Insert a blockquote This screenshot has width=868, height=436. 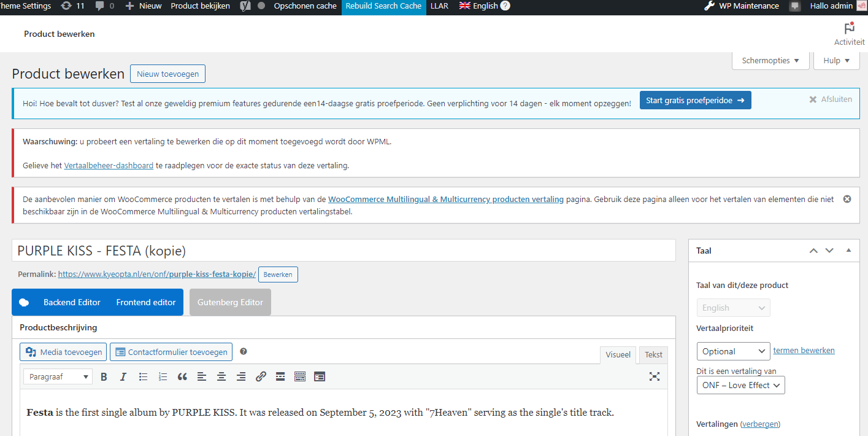tap(182, 376)
